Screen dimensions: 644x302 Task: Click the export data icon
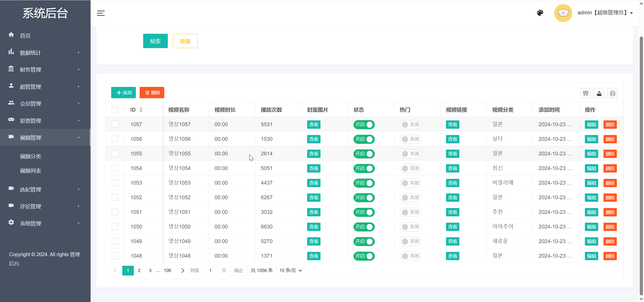point(599,93)
